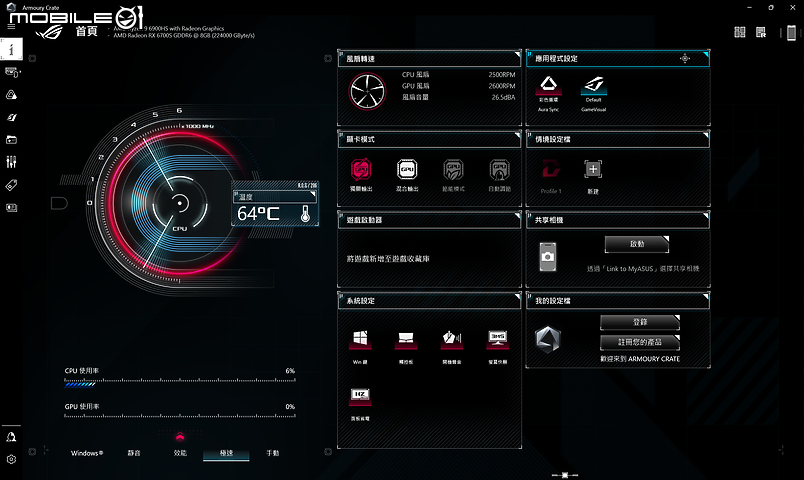Open the GameVisual sidebar icon
The image size is (804, 480).
coord(11,117)
